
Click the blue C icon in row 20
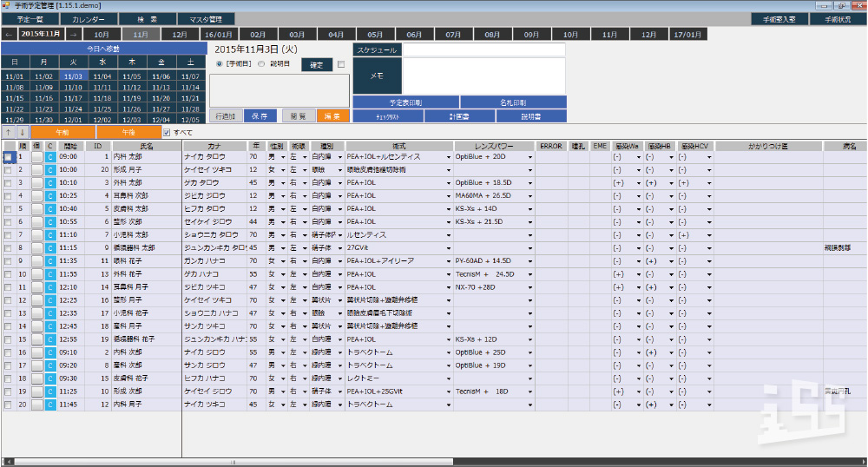[x=49, y=405]
